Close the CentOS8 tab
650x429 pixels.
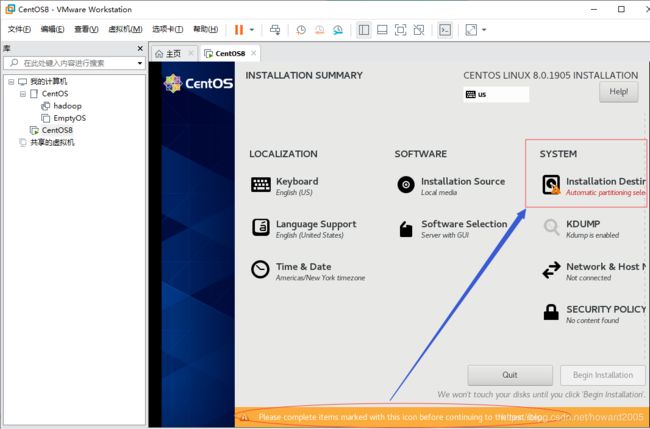click(x=253, y=53)
